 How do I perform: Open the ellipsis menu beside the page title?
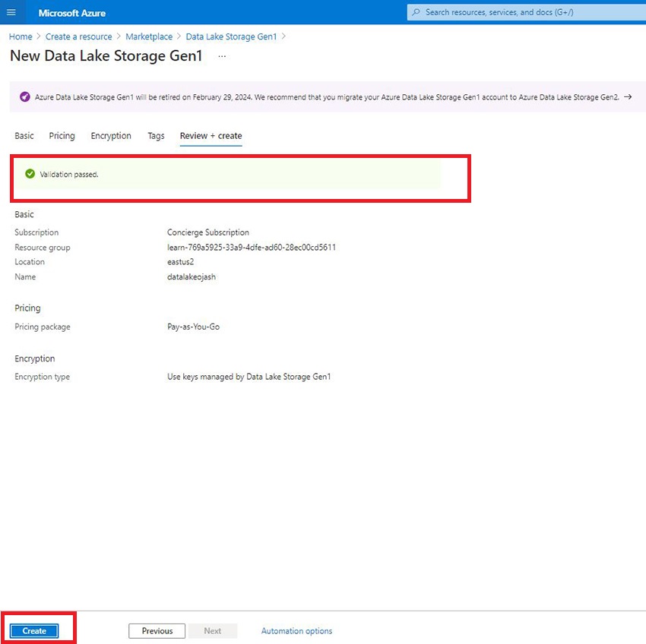click(222, 56)
